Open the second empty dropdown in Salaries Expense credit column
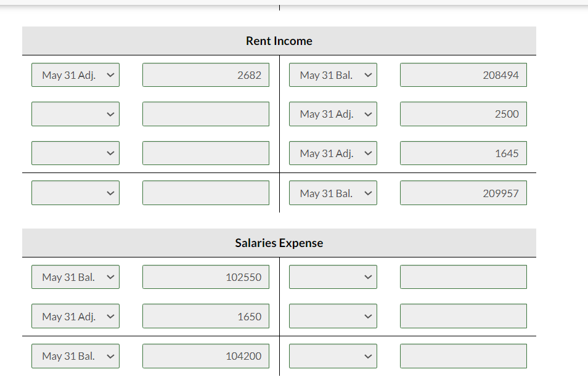Viewport: 588px width, 385px height. 333,316
